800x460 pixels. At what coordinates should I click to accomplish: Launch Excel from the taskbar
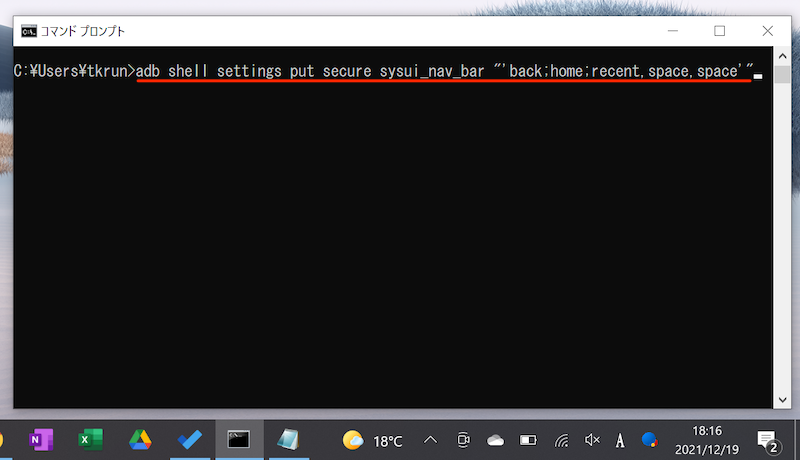pyautogui.click(x=91, y=439)
